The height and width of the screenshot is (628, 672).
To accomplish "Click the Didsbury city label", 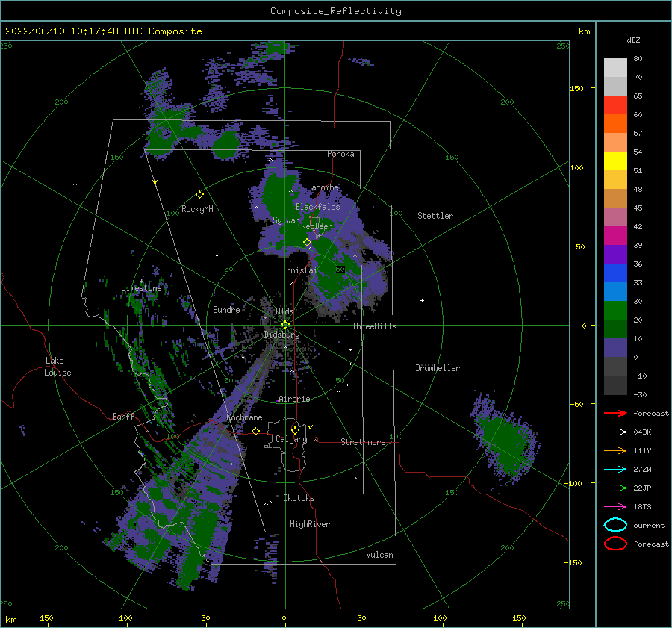I will pyautogui.click(x=281, y=335).
